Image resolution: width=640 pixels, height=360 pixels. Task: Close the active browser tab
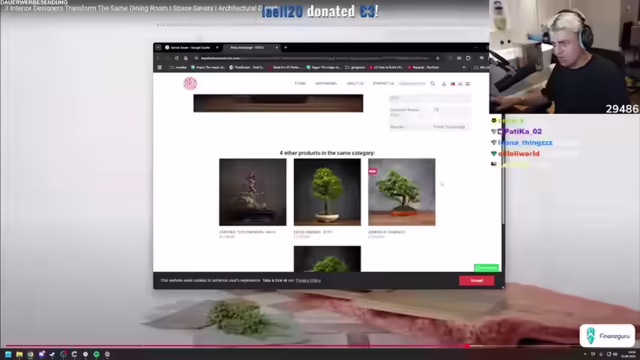coord(277,48)
